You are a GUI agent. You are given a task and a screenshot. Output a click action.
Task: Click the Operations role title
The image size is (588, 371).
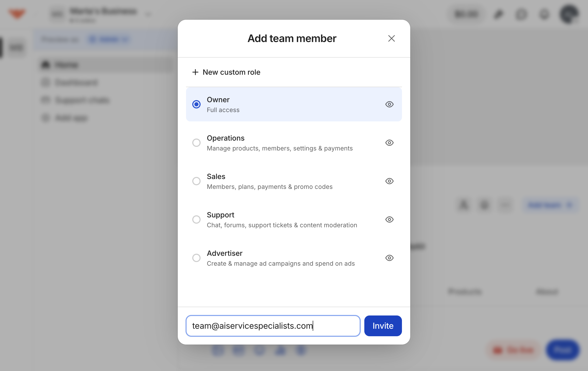[226, 138]
